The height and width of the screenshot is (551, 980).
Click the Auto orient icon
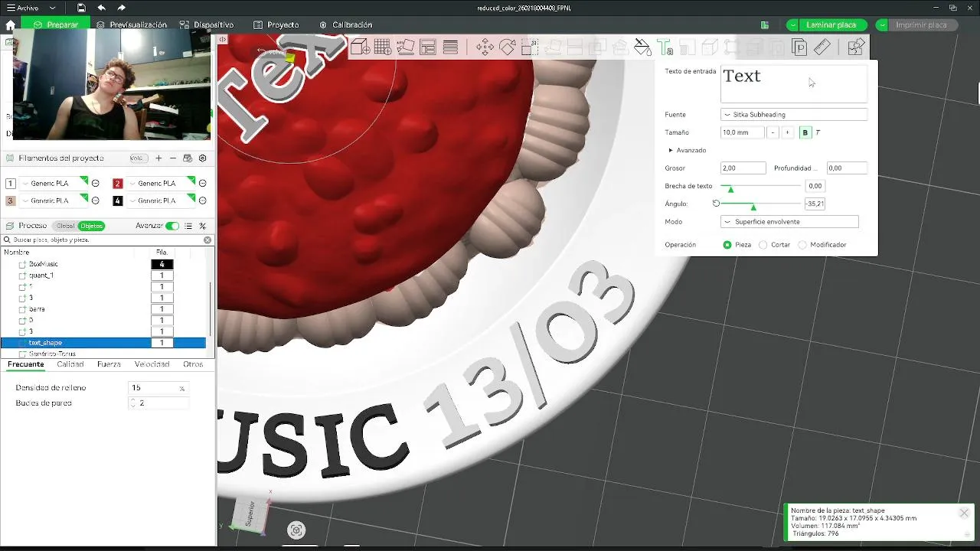(x=406, y=47)
